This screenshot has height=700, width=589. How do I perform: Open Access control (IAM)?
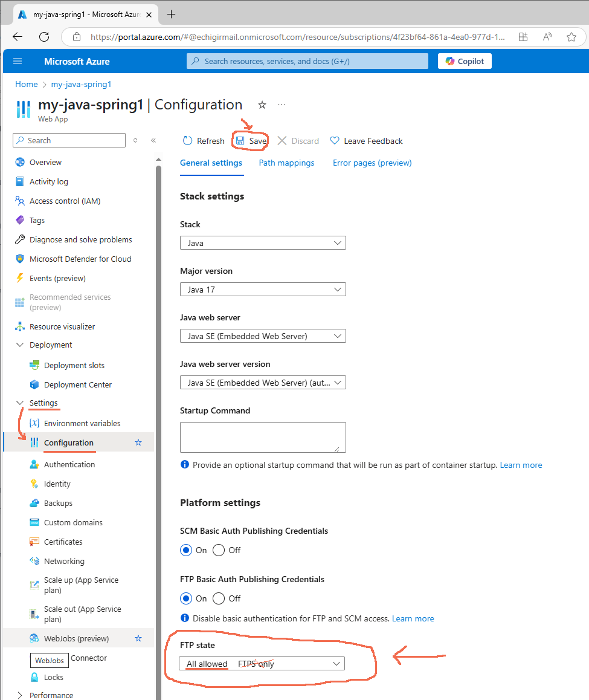coord(65,201)
